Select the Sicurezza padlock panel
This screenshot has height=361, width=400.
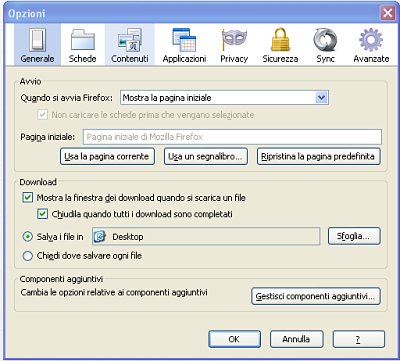tap(280, 45)
